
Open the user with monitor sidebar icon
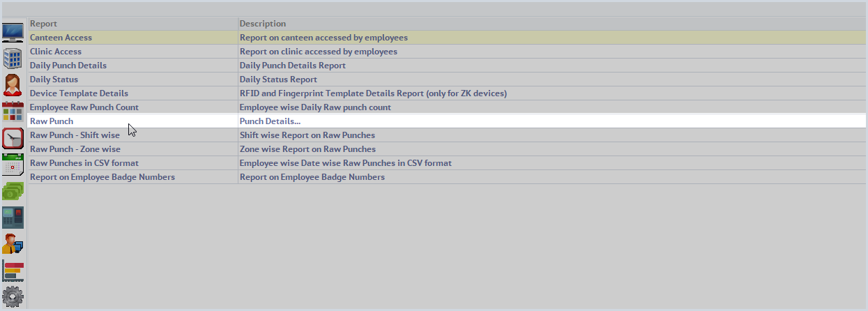click(x=13, y=244)
